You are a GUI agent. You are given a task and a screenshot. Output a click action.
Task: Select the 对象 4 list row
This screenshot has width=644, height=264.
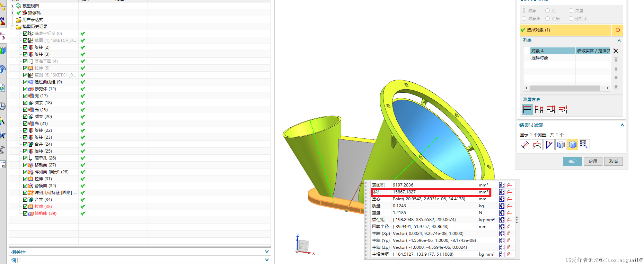[570, 51]
